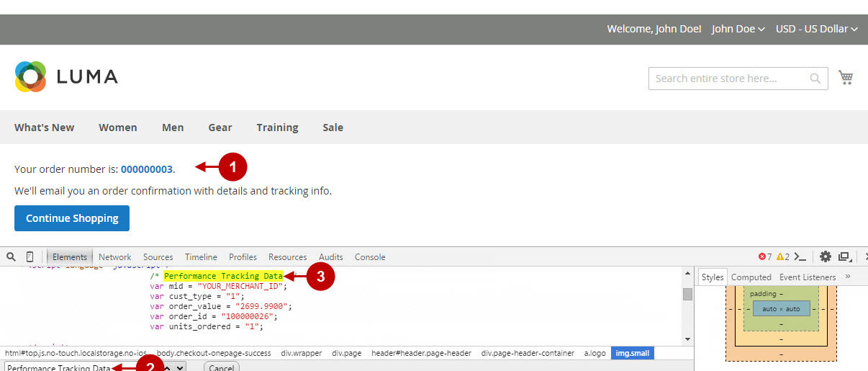The image size is (868, 371).
Task: Click highlighted 'Performance Tracking Data' comment
Action: (224, 276)
